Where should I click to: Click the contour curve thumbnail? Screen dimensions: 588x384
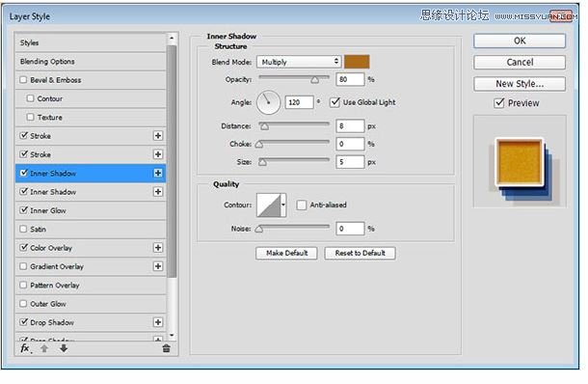(x=269, y=205)
